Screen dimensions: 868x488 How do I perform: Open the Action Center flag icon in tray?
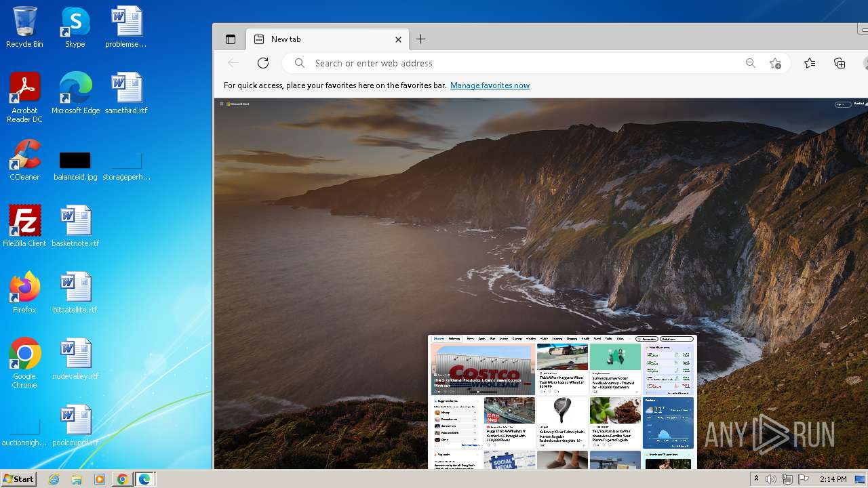(x=804, y=479)
